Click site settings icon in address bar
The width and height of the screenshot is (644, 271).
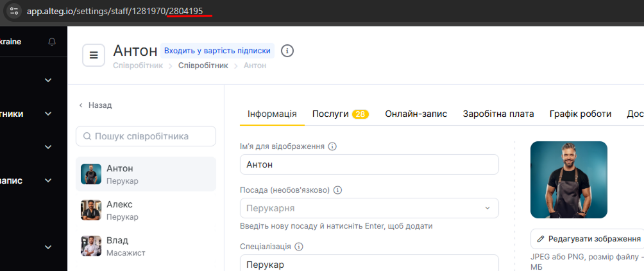[x=14, y=11]
